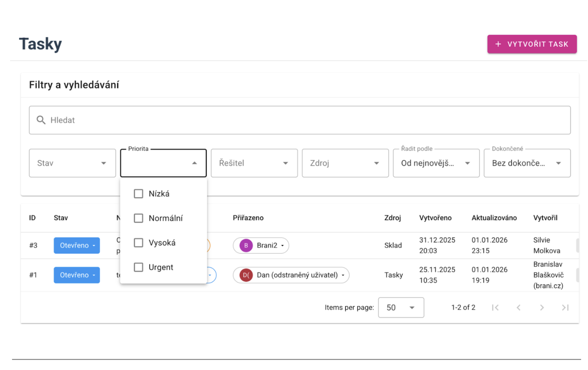Image resolution: width=588 pixels, height=370 pixels.
Task: Click the Tasky page heading
Action: pos(40,44)
